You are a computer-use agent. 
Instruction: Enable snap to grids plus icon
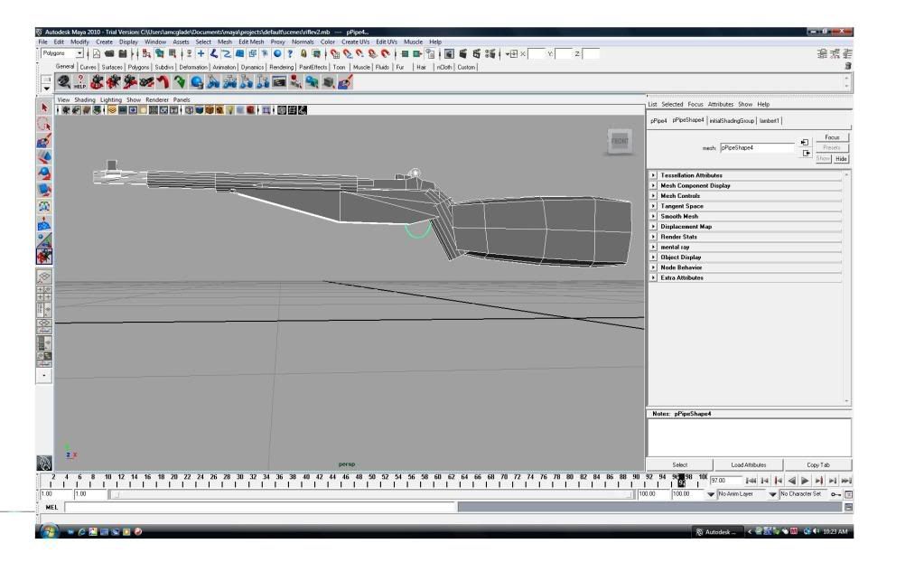click(x=201, y=53)
